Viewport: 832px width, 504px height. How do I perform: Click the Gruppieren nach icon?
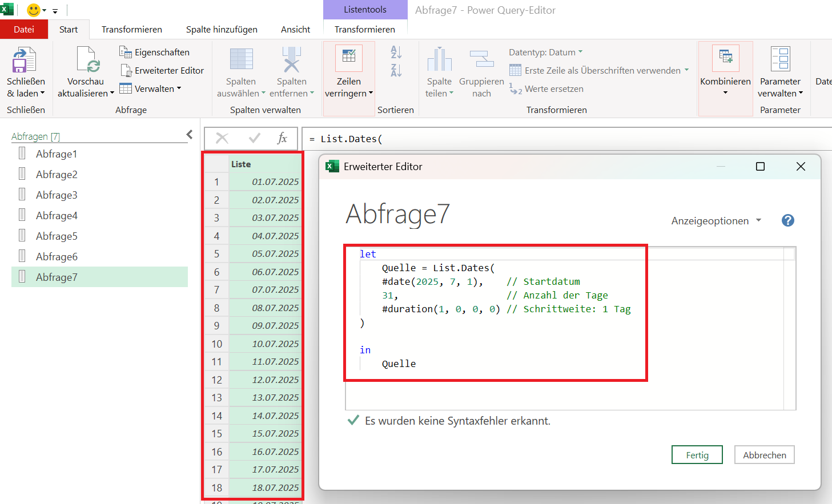[x=481, y=60]
